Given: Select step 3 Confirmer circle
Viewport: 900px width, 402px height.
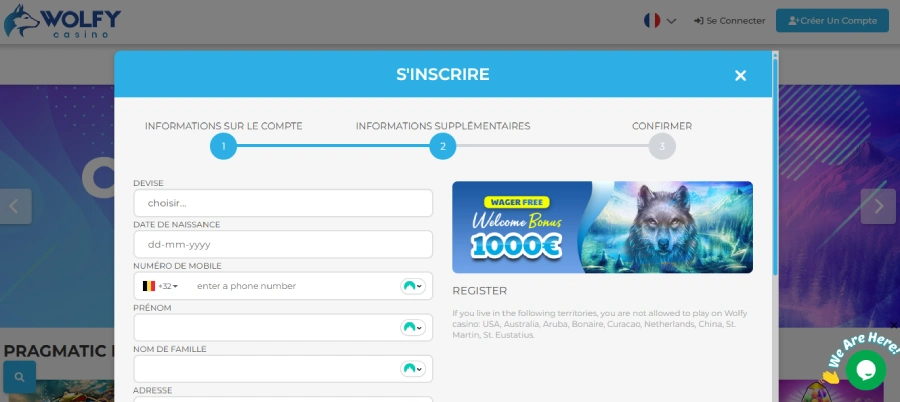Looking at the screenshot, I should point(662,146).
